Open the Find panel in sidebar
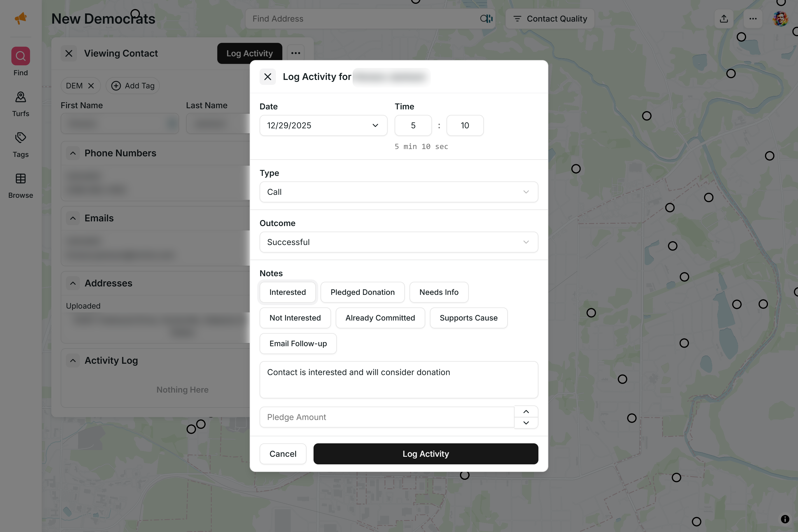 tap(20, 61)
